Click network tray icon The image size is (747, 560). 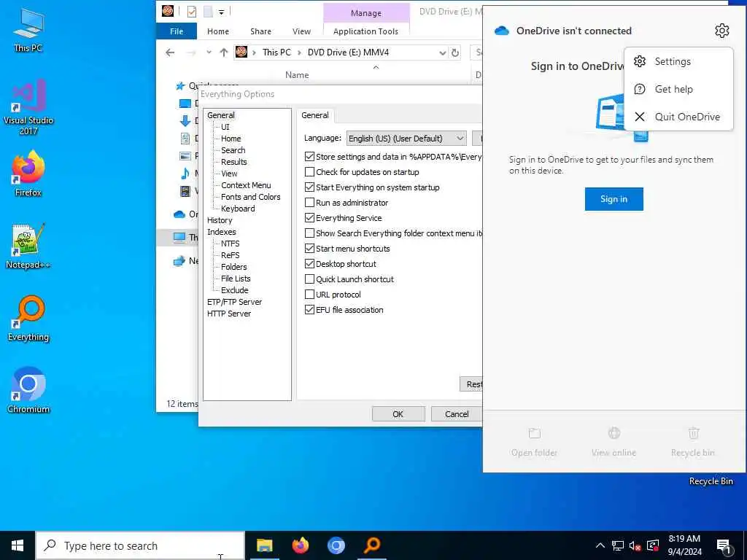click(617, 545)
